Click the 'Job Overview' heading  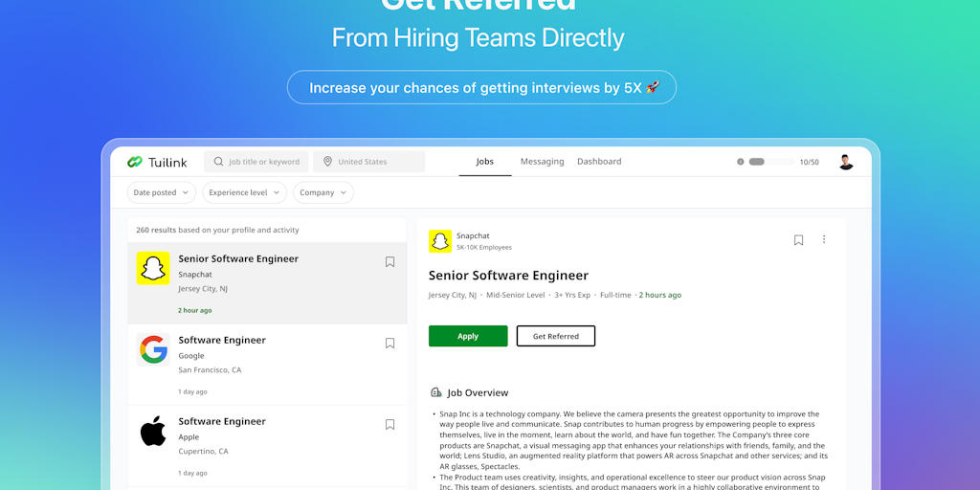tap(478, 393)
